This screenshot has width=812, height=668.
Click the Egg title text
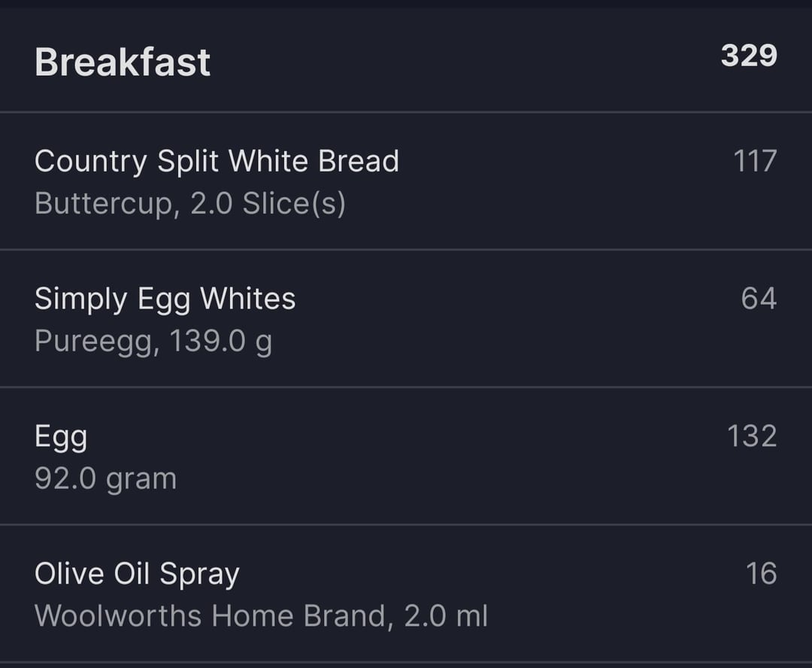[x=61, y=438]
